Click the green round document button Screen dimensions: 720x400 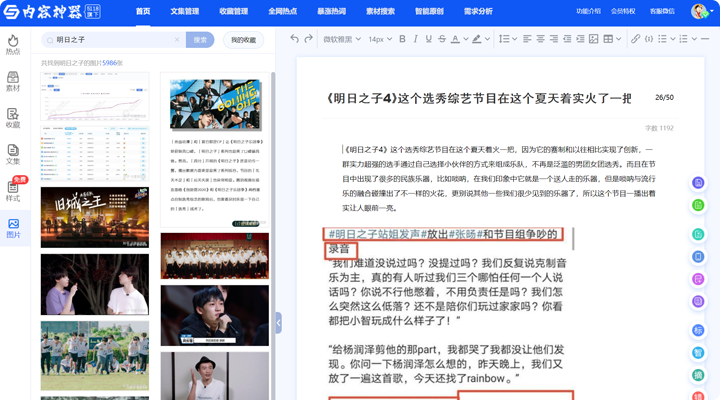698,205
